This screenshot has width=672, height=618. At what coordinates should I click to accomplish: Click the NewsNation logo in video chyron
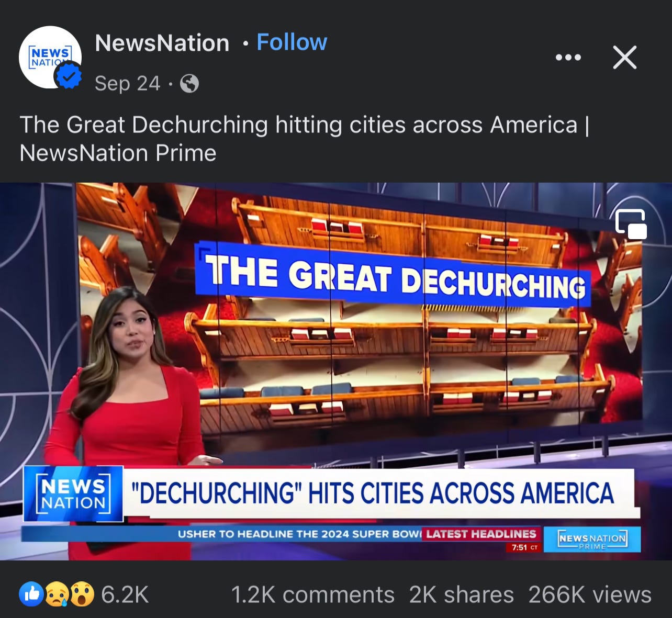click(73, 493)
